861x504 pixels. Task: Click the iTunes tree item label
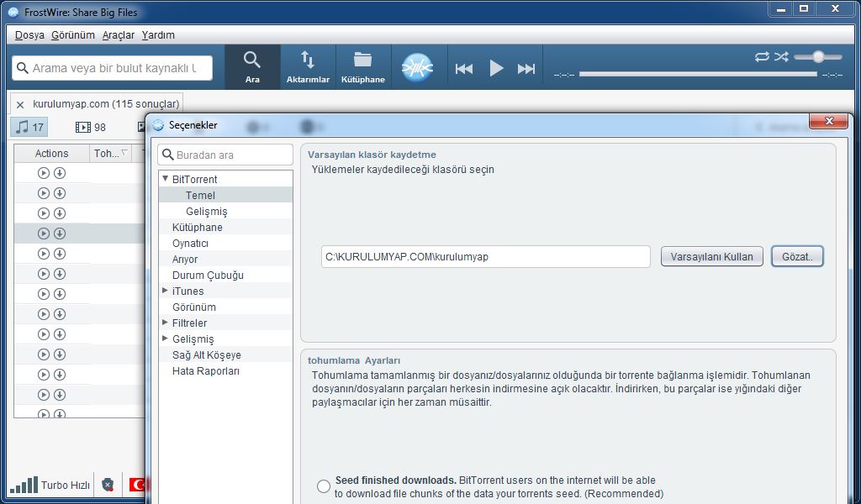(x=188, y=291)
